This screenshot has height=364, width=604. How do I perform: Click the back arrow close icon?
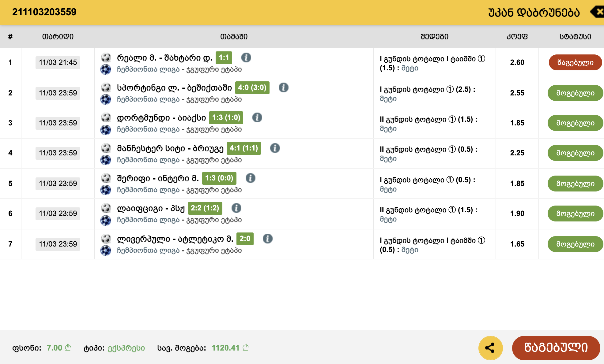pos(598,12)
